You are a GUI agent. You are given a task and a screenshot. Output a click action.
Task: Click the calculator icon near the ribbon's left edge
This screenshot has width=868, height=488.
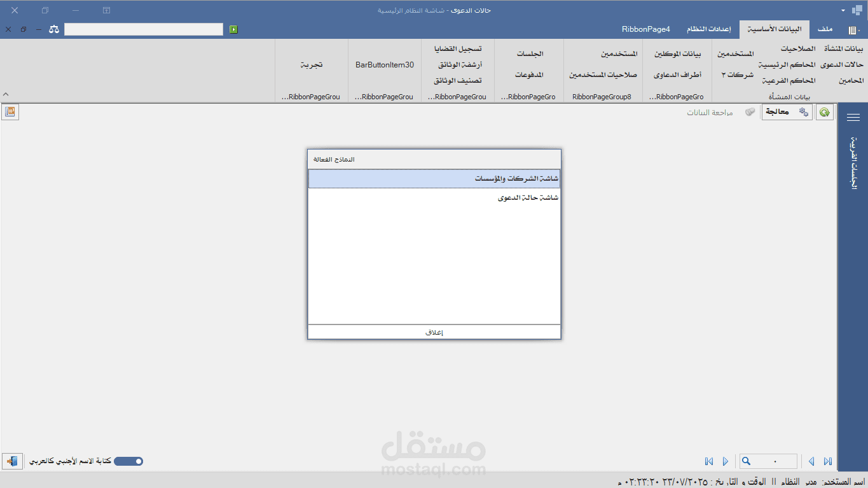pos(10,112)
